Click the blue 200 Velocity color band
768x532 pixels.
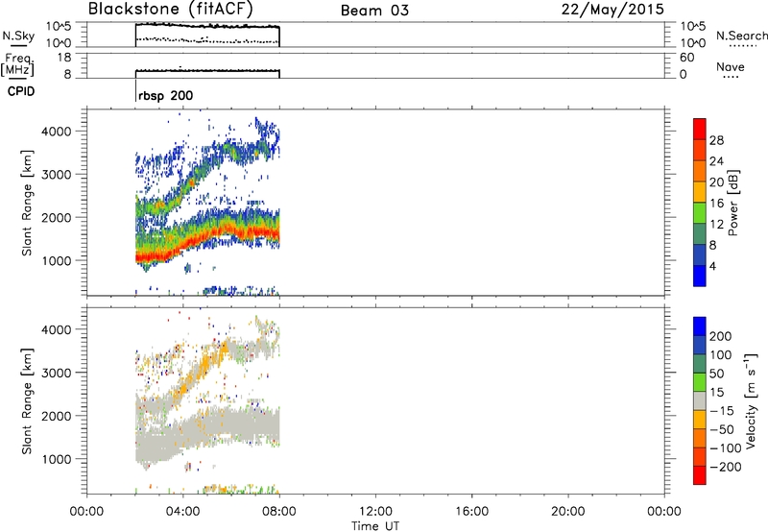[700, 326]
